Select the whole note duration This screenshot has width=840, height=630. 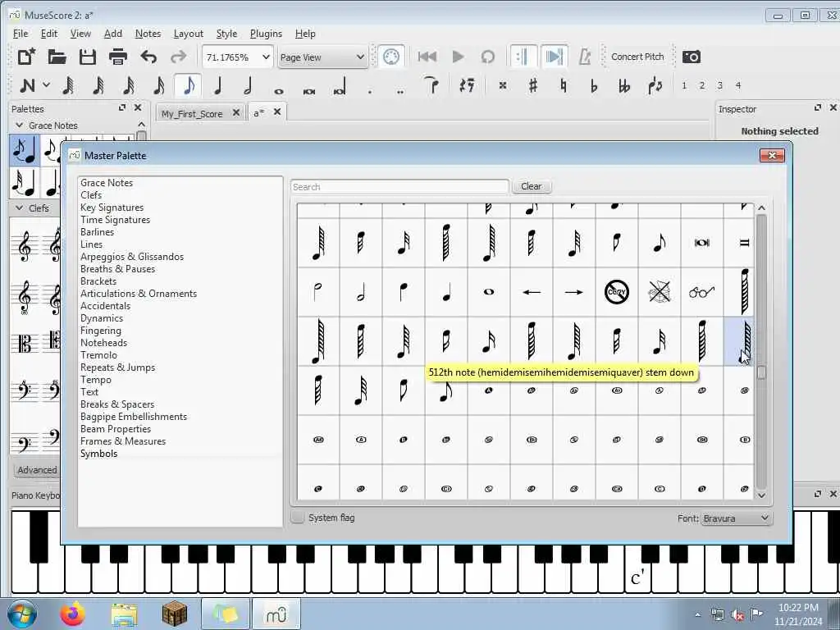[279, 91]
